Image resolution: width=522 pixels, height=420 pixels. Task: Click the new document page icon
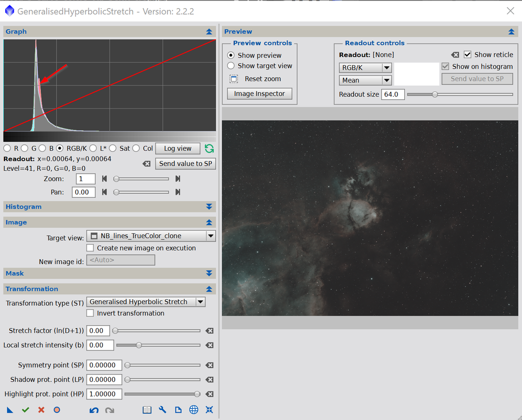pyautogui.click(x=178, y=410)
